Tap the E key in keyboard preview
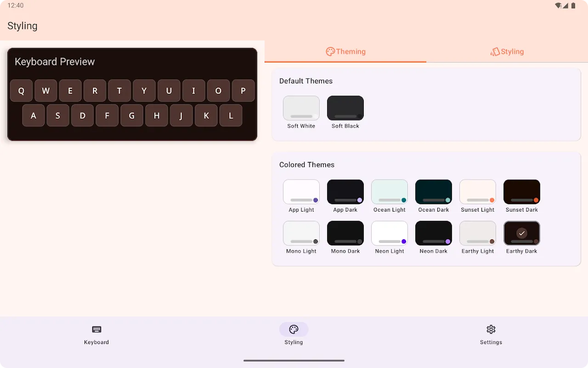This screenshot has height=368, width=588. click(x=70, y=91)
